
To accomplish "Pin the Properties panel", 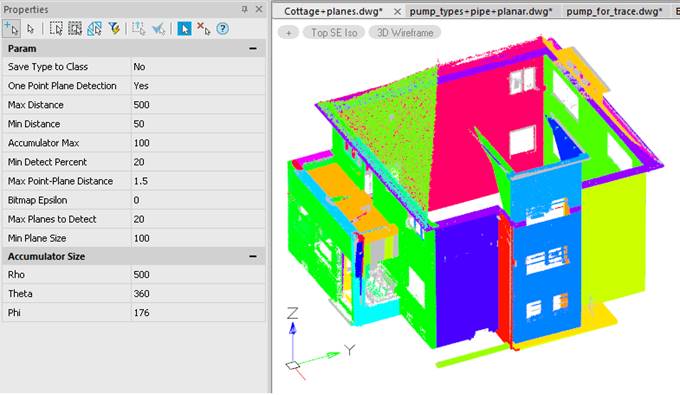I will coord(245,9).
